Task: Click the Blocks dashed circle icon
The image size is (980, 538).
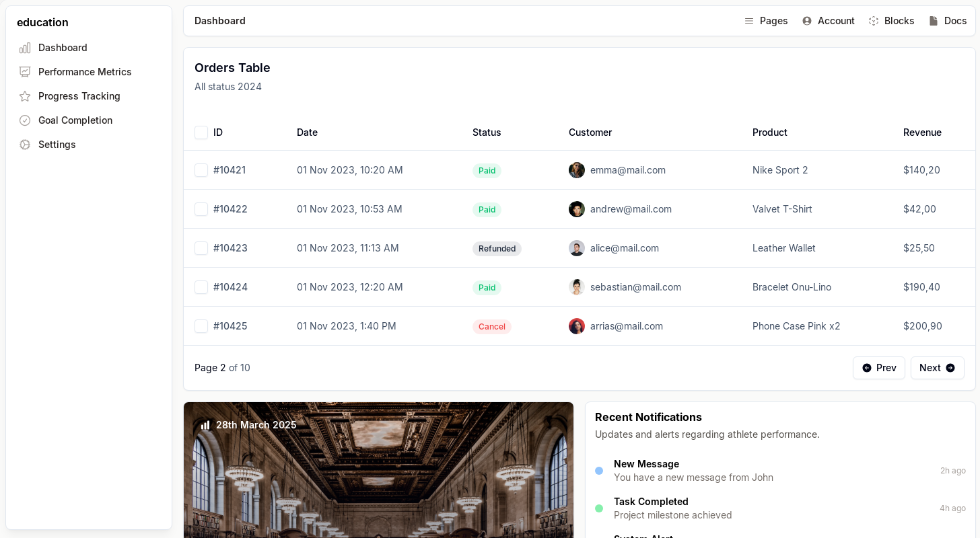Action: tap(874, 21)
